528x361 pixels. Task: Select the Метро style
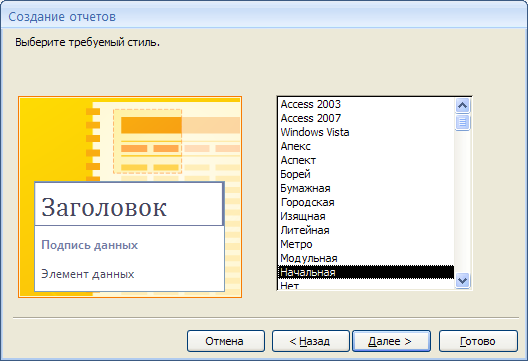coord(366,244)
